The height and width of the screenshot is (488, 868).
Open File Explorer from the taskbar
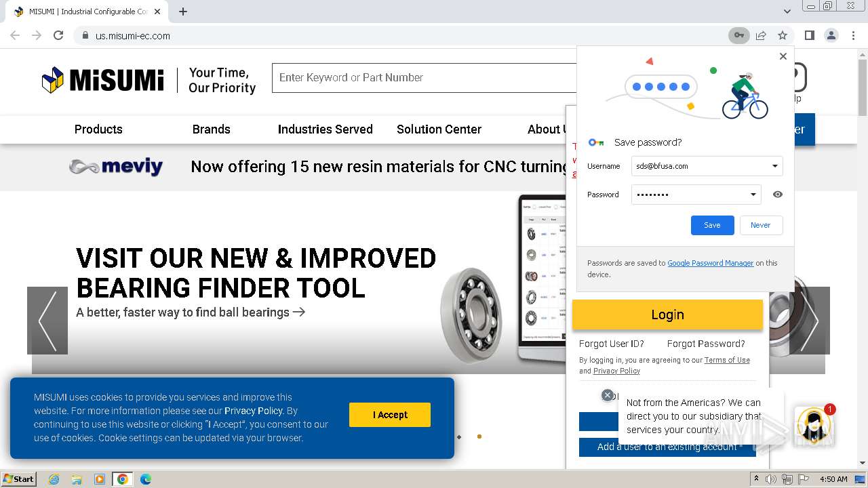pyautogui.click(x=77, y=479)
